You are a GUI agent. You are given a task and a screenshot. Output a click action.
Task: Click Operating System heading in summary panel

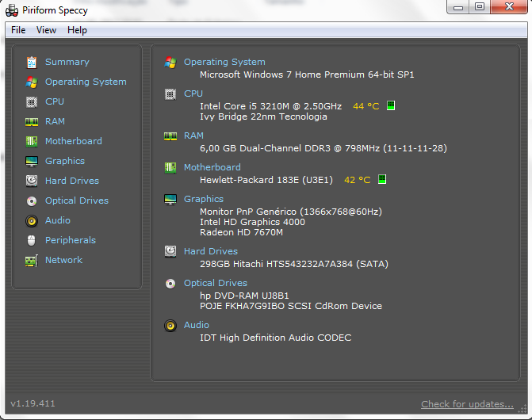(224, 62)
